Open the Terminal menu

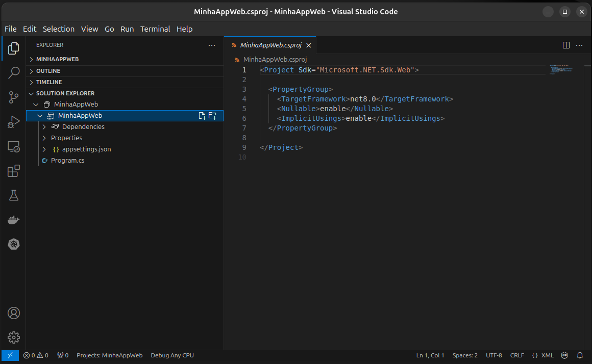(155, 29)
